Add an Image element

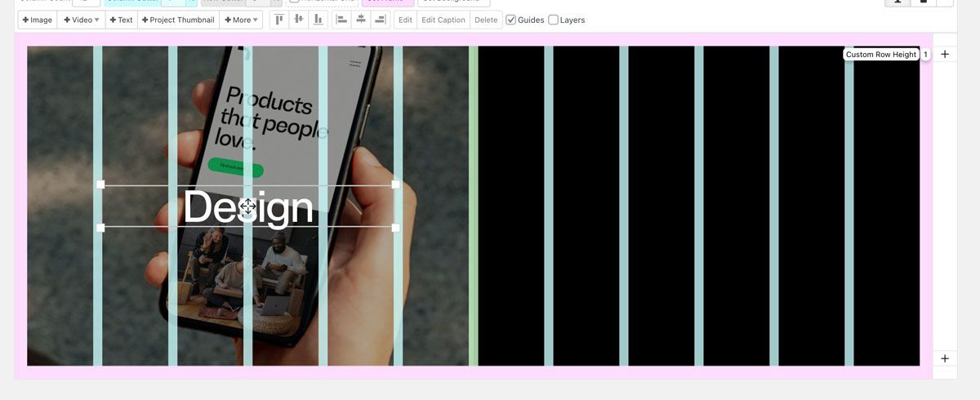pyautogui.click(x=38, y=20)
